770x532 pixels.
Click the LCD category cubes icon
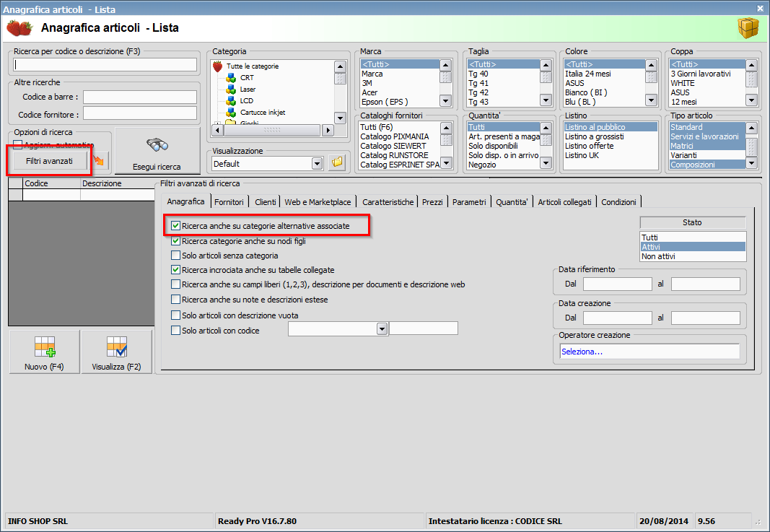[231, 101]
